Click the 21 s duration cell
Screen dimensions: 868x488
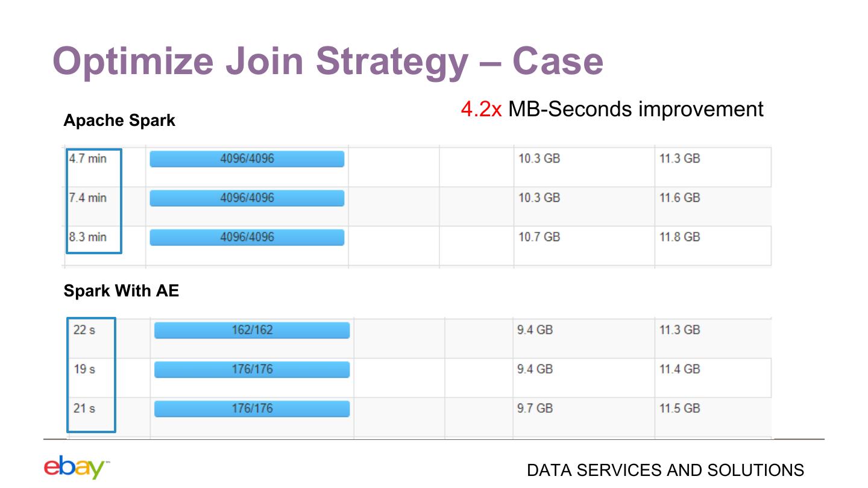click(84, 408)
